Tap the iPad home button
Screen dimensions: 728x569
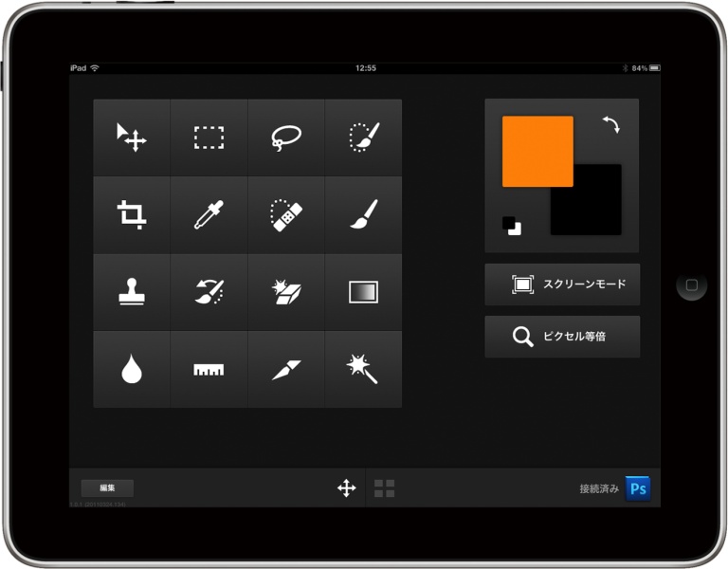692,284
